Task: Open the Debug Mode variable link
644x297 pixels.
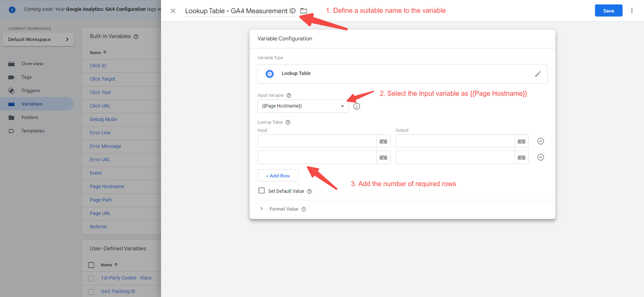Action: pyautogui.click(x=103, y=119)
